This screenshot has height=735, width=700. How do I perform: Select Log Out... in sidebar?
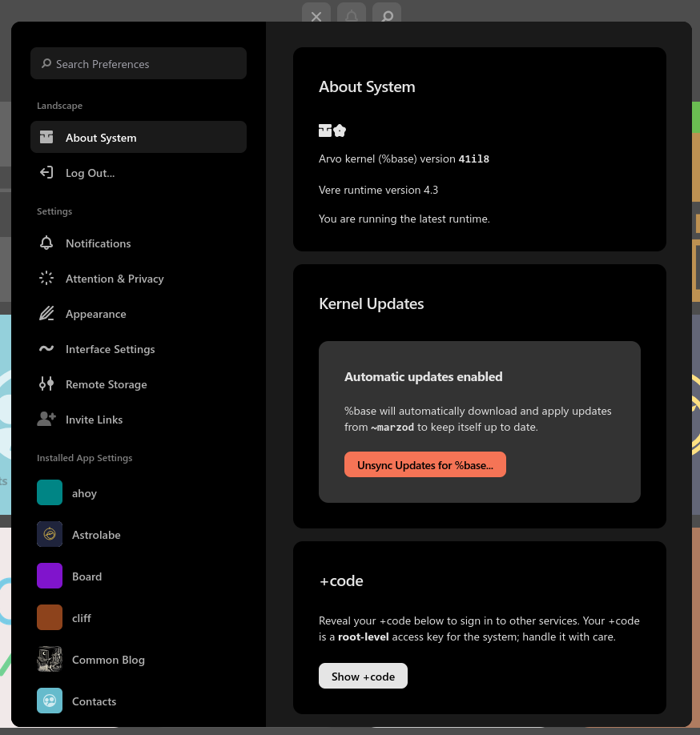click(x=139, y=172)
